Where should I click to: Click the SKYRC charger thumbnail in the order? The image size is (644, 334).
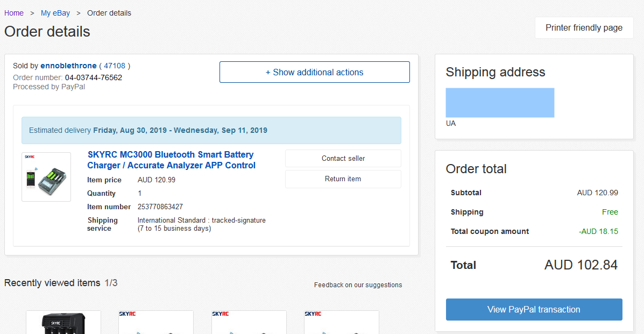tap(46, 177)
